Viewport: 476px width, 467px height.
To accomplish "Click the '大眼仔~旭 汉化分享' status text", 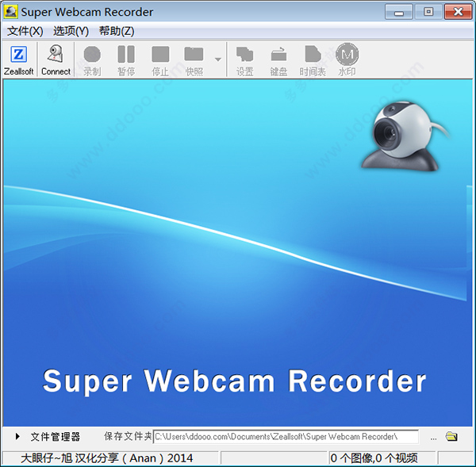I will click(106, 458).
